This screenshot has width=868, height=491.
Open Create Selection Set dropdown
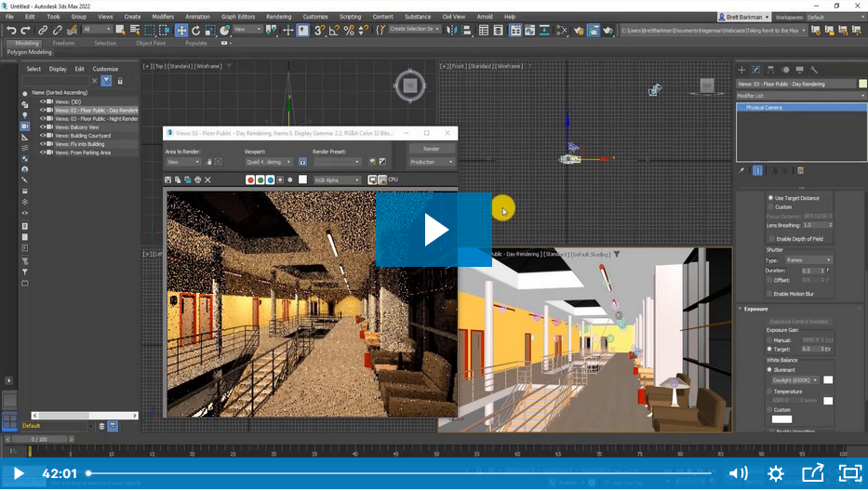(414, 29)
